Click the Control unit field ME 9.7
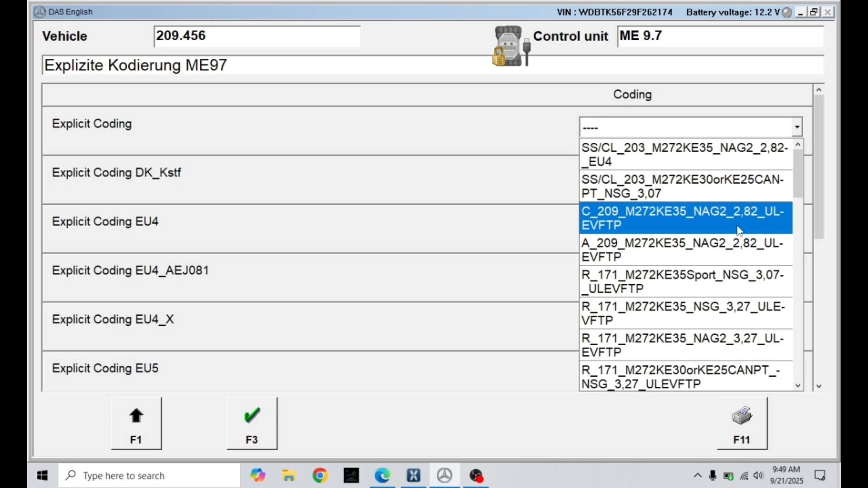This screenshot has width=868, height=488. tap(721, 36)
